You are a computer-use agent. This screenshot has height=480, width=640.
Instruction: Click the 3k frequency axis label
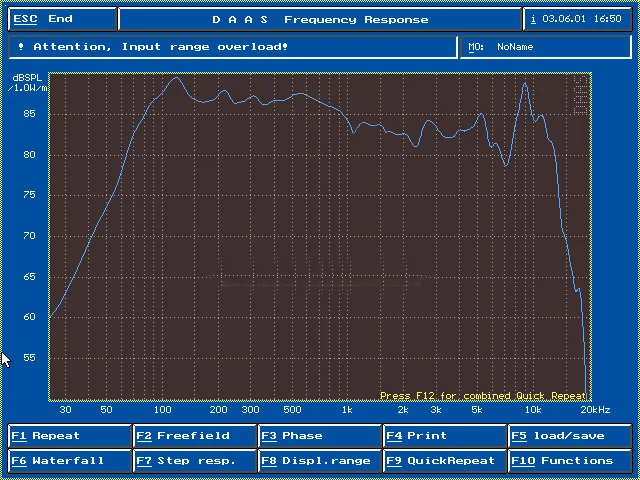[x=436, y=409]
